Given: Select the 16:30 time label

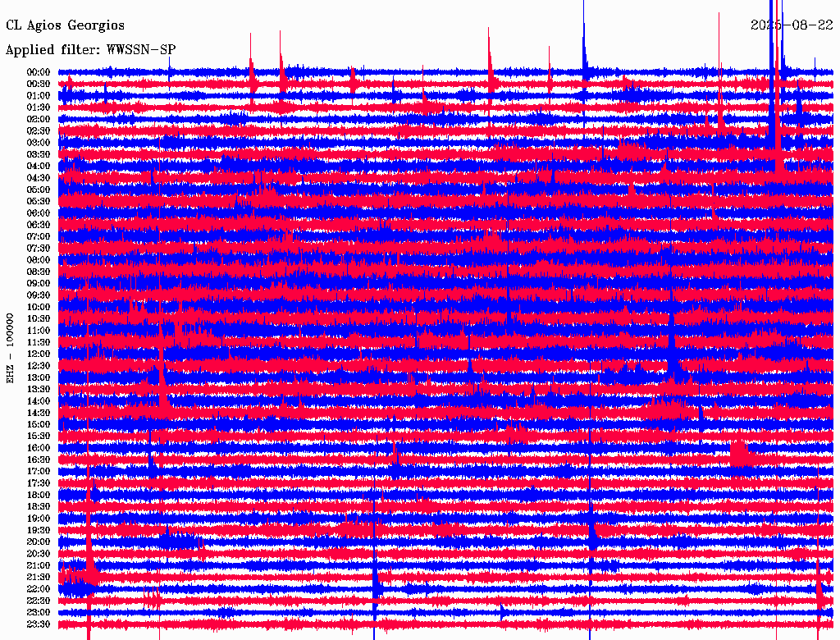Looking at the screenshot, I should 39,459.
